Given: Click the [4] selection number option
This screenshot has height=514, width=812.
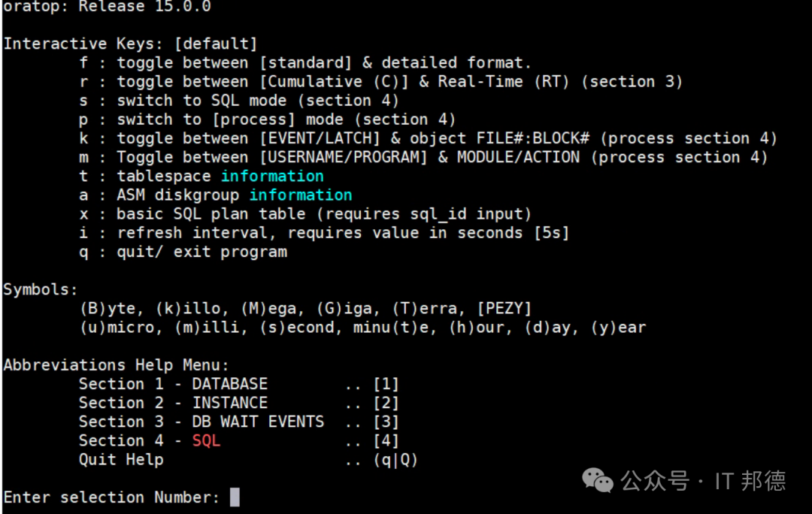Looking at the screenshot, I should coord(386,440).
